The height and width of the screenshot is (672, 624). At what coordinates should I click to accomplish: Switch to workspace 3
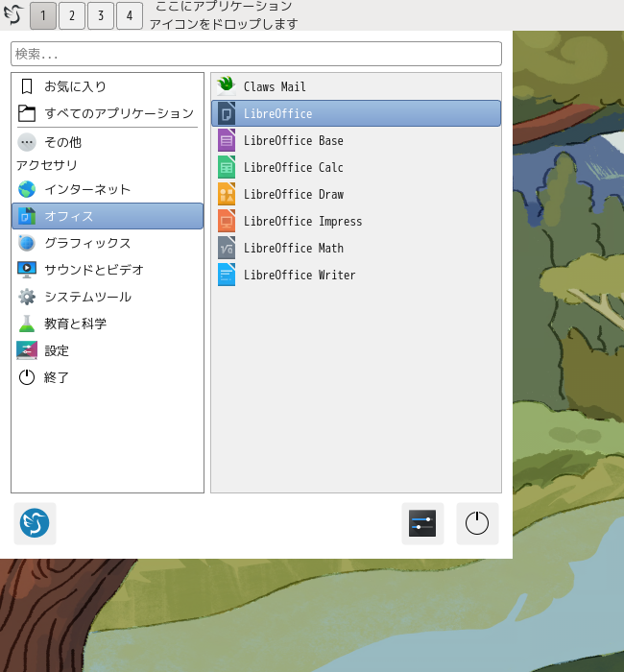click(101, 15)
